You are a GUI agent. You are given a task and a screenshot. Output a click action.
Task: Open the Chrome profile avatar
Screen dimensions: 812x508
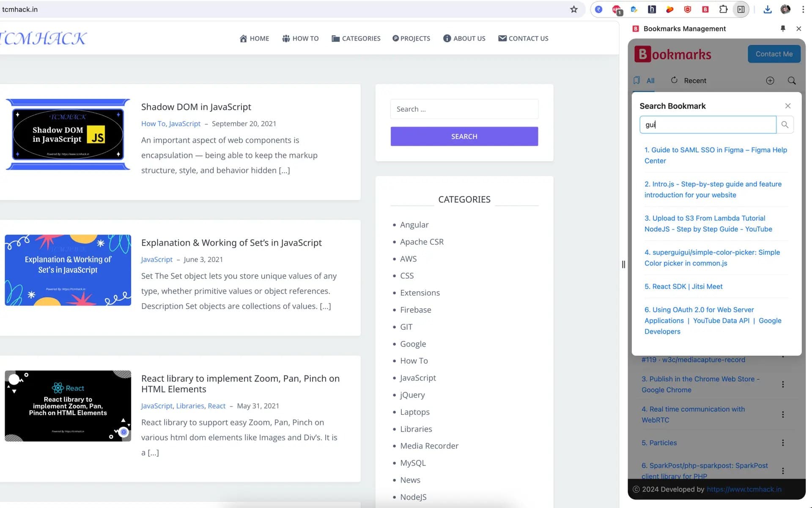pyautogui.click(x=785, y=9)
